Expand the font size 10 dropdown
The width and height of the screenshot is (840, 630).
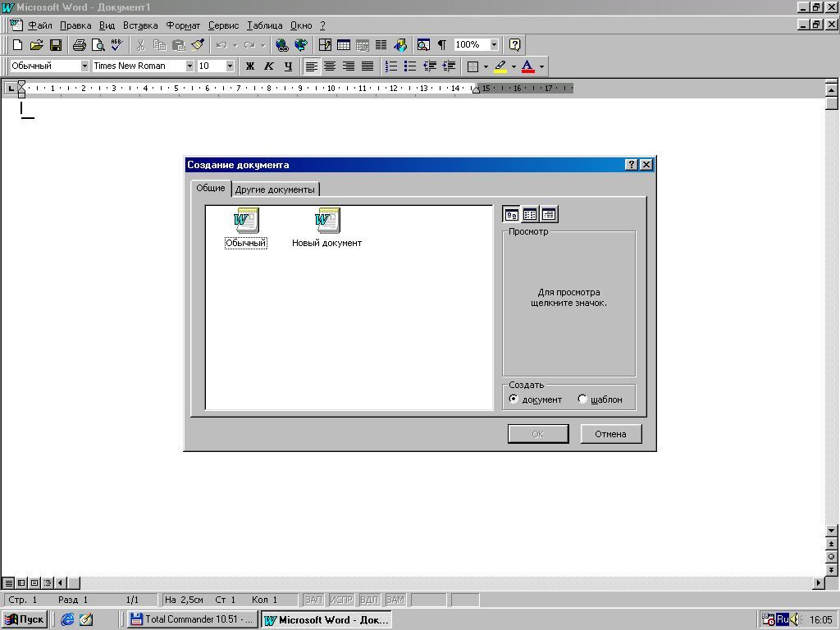click(x=230, y=66)
